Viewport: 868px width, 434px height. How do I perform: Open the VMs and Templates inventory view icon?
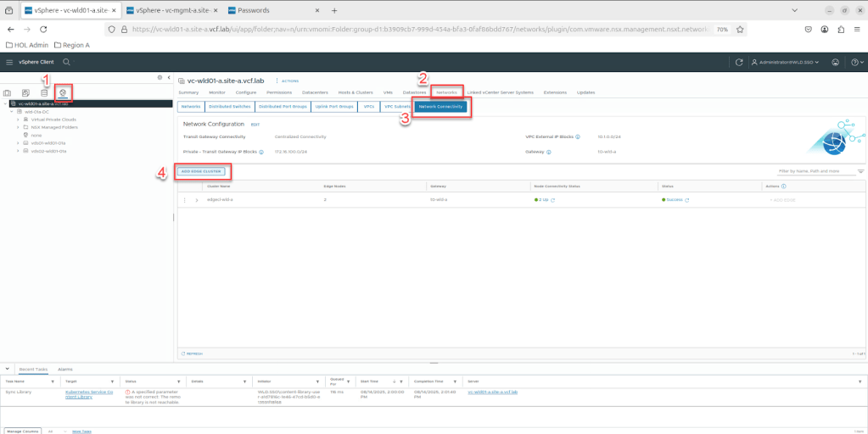click(x=25, y=93)
